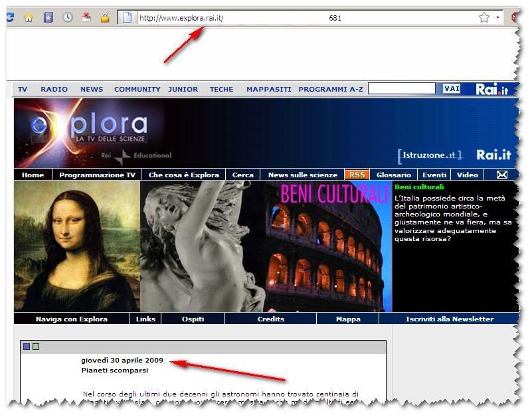Click the browser Home icon
This screenshot has height=417, width=532.
[29, 18]
